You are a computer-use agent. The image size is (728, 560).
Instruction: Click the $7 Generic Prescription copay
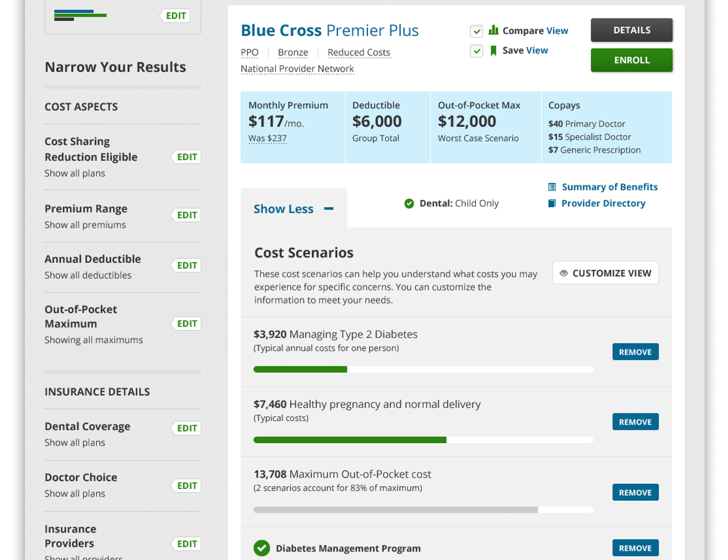coord(594,150)
